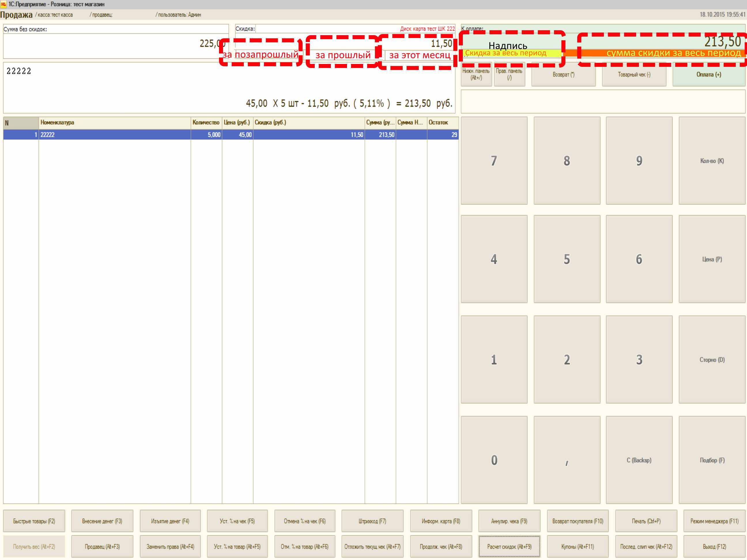Open Штрихкод (F7) barcode entry
Image resolution: width=747 pixels, height=560 pixels.
372,521
